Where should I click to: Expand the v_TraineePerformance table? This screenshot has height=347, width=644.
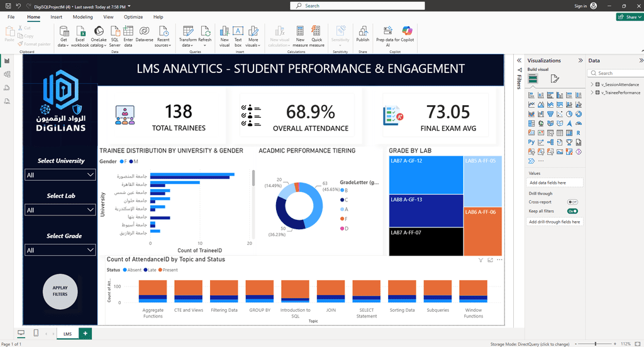592,93
